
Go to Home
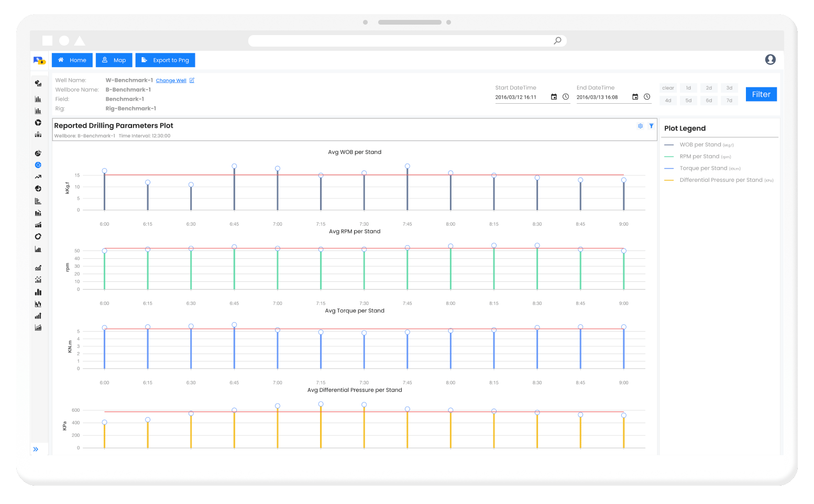(x=72, y=60)
